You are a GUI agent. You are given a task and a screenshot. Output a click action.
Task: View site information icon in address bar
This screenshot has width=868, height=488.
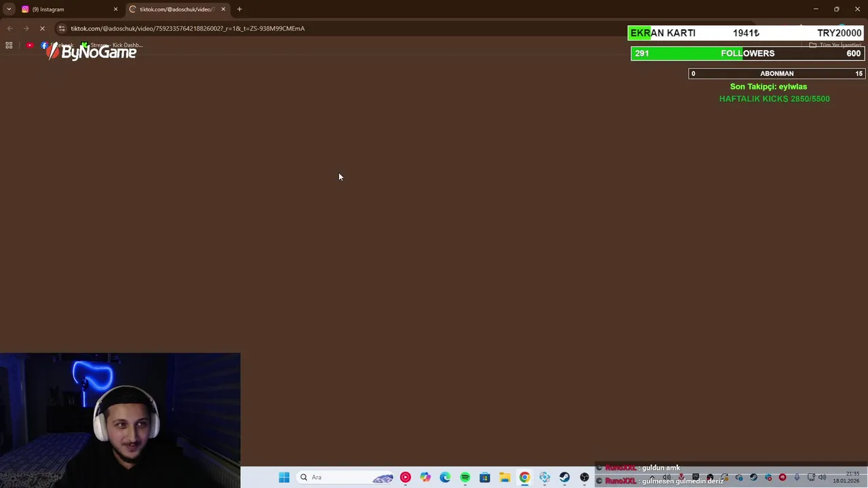pos(62,28)
